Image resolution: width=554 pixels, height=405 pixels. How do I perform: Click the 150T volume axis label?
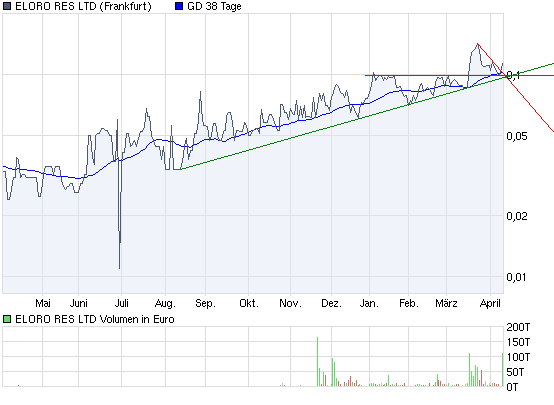(x=518, y=342)
